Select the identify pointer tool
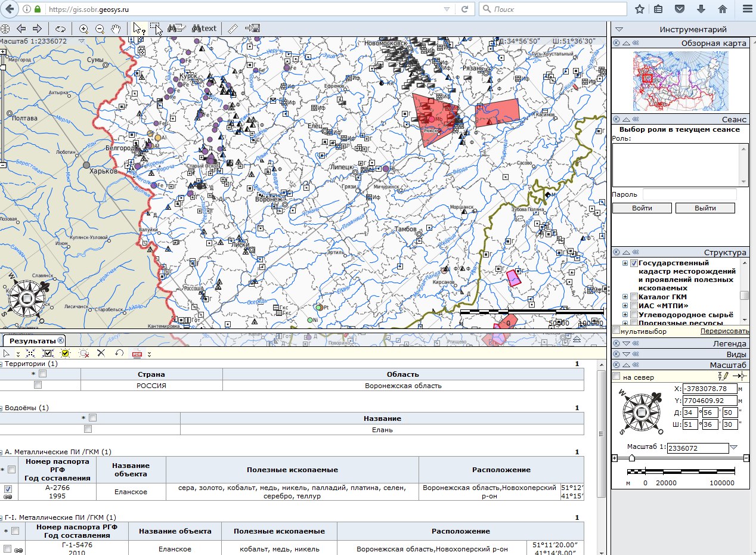This screenshot has height=555, width=756. pyautogui.click(x=139, y=29)
